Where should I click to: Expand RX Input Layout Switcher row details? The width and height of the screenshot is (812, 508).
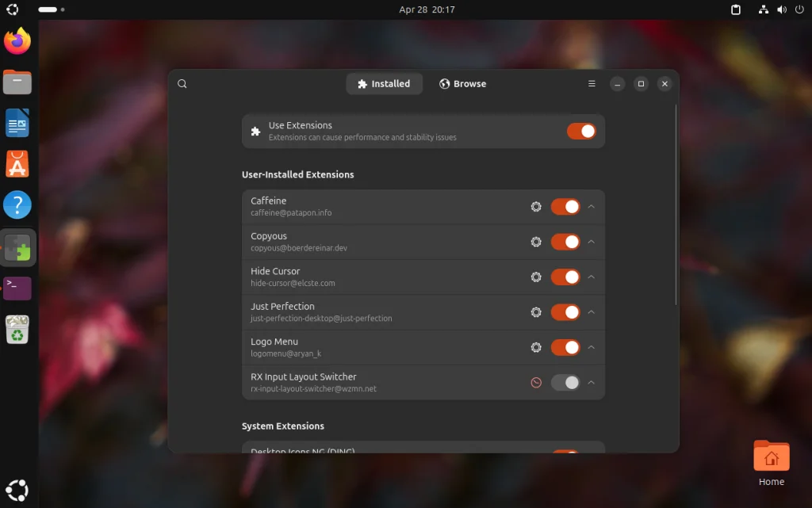pyautogui.click(x=591, y=383)
